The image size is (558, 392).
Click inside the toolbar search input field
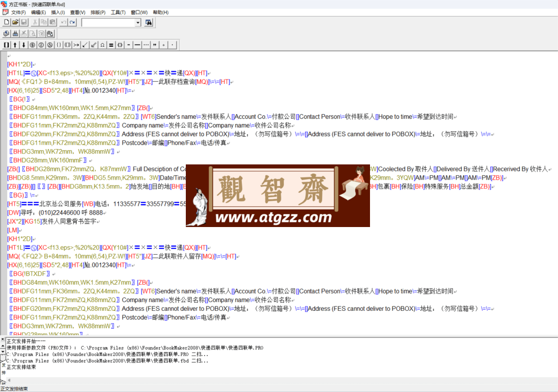(x=108, y=23)
